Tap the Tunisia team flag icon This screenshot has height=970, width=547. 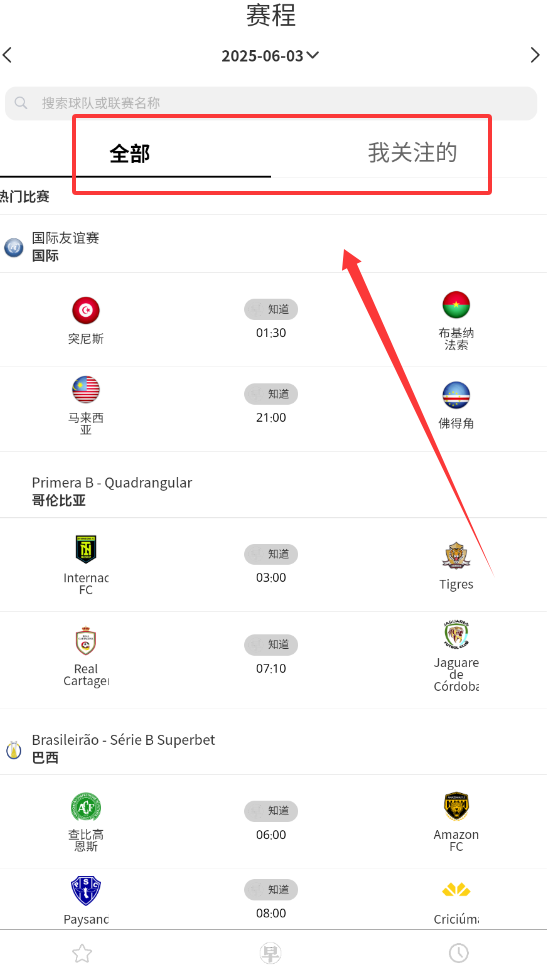point(85,311)
